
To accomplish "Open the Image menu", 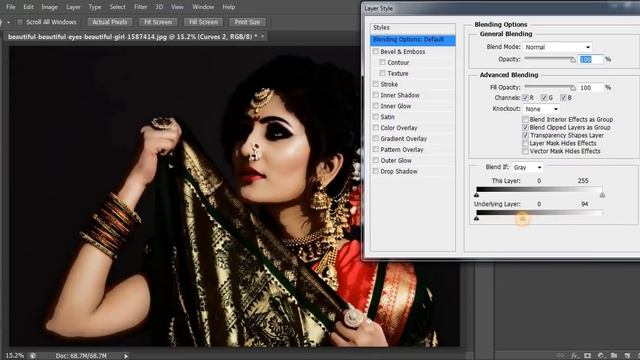I will [49, 7].
